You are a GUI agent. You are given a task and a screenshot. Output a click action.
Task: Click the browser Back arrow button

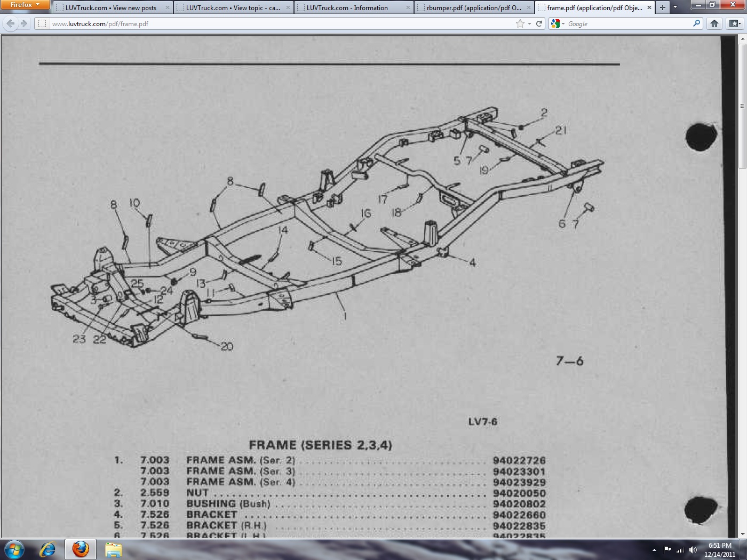[11, 23]
